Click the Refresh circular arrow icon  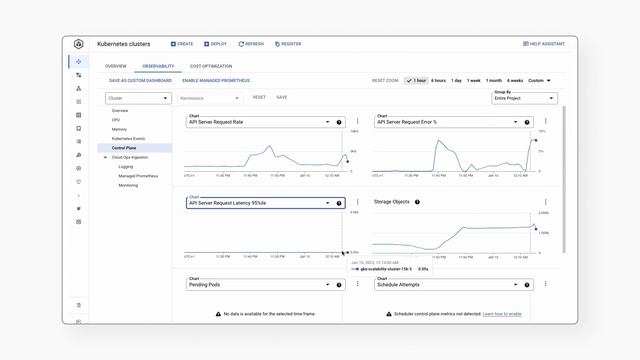pos(241,44)
